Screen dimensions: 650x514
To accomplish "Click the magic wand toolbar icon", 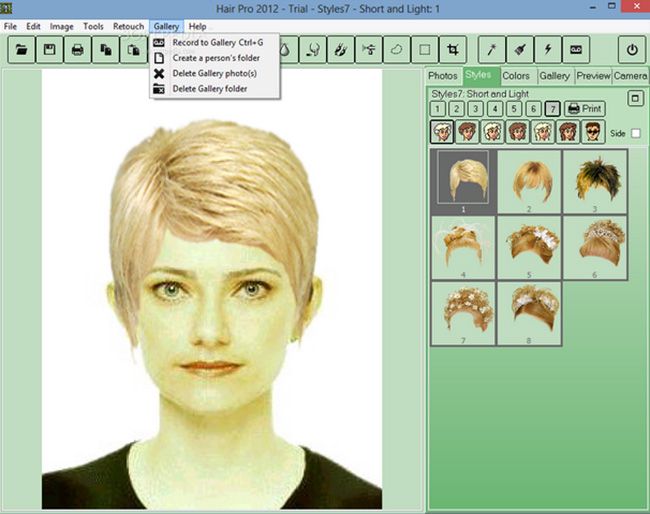I will click(492, 50).
